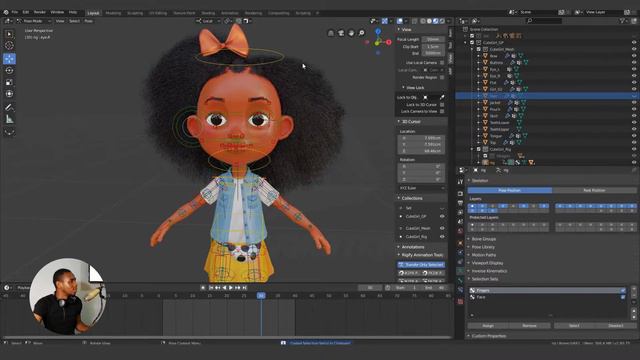Open the Object Data armature properties tab
Screen dimensions: 640x360
coord(460,271)
